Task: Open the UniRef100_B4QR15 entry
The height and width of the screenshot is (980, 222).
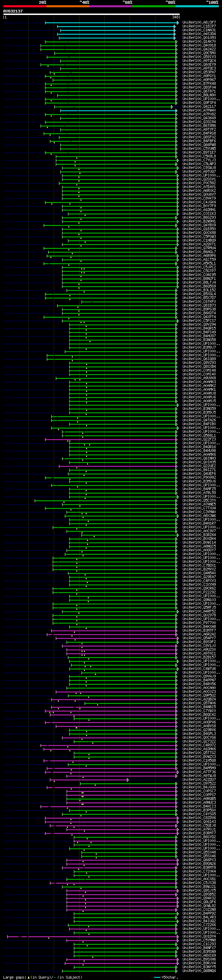Action: point(199,328)
